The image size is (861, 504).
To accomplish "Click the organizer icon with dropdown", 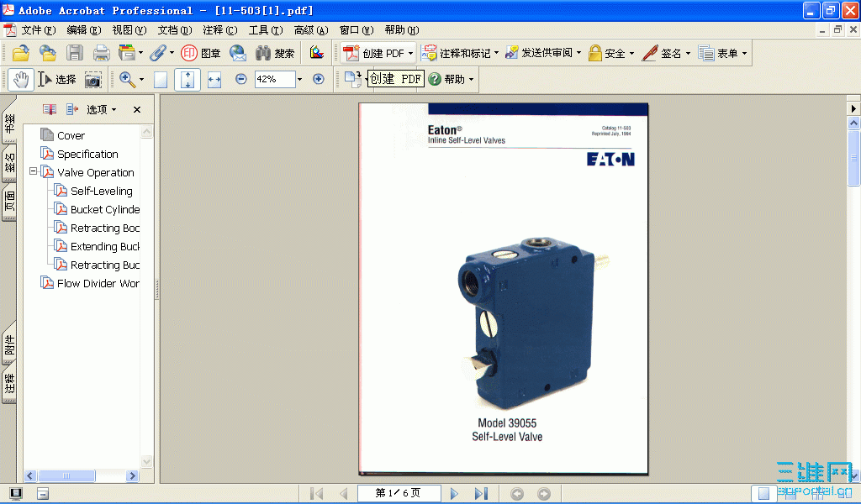I will 130,53.
